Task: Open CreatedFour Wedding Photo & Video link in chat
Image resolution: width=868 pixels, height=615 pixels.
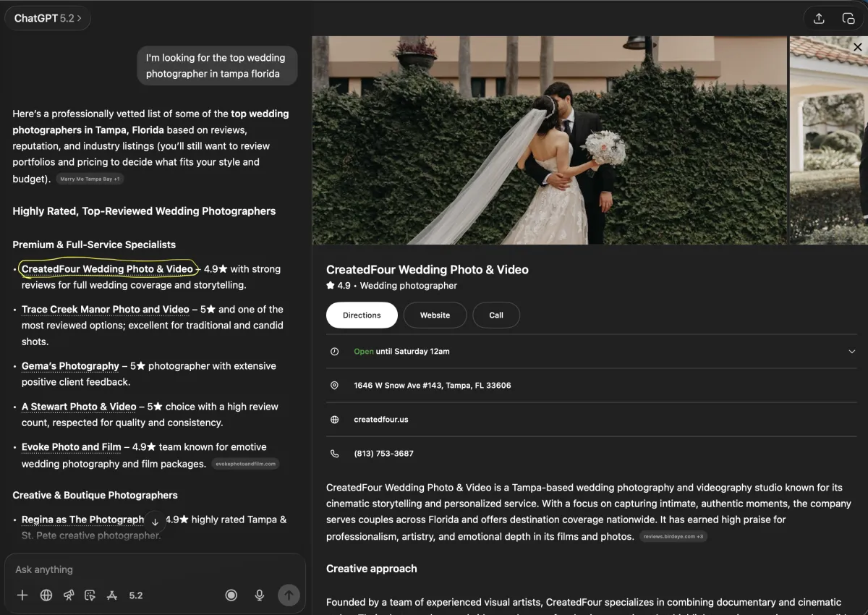Action: click(x=107, y=269)
